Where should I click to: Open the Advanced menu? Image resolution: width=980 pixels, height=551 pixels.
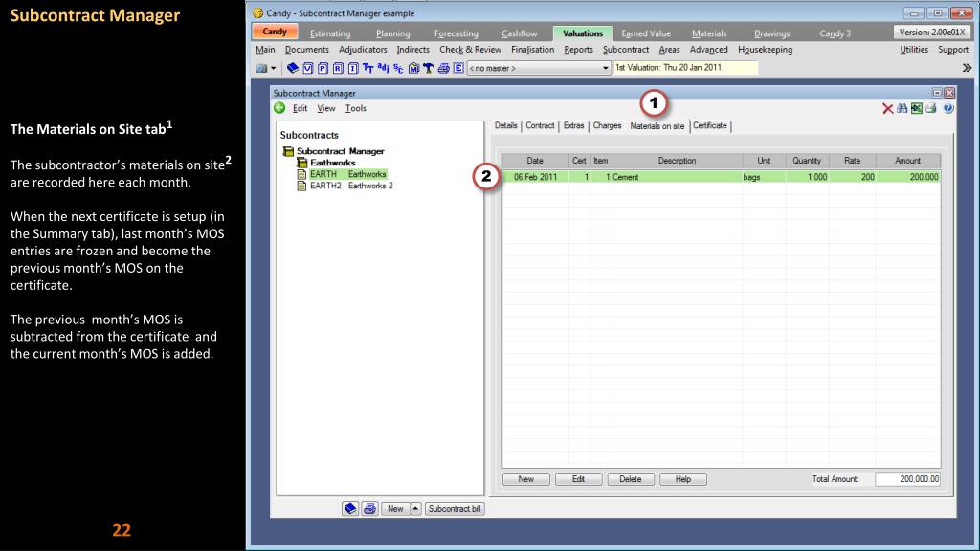[x=709, y=50]
